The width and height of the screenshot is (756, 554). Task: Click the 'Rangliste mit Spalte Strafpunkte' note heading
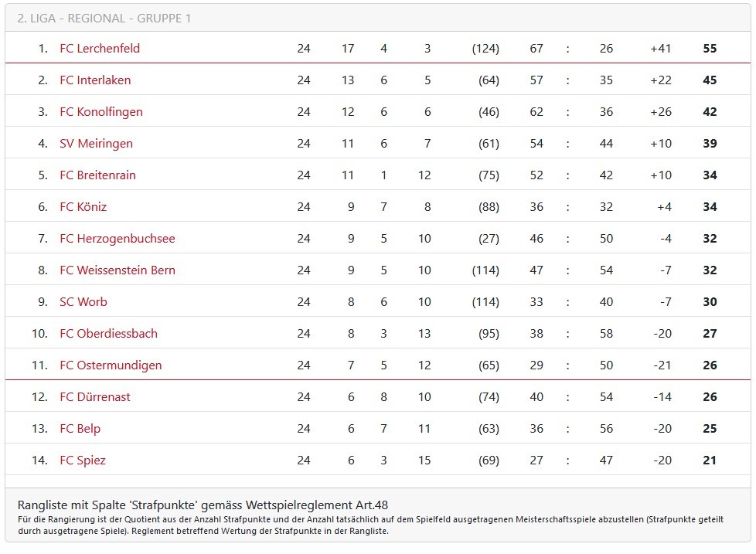(203, 505)
